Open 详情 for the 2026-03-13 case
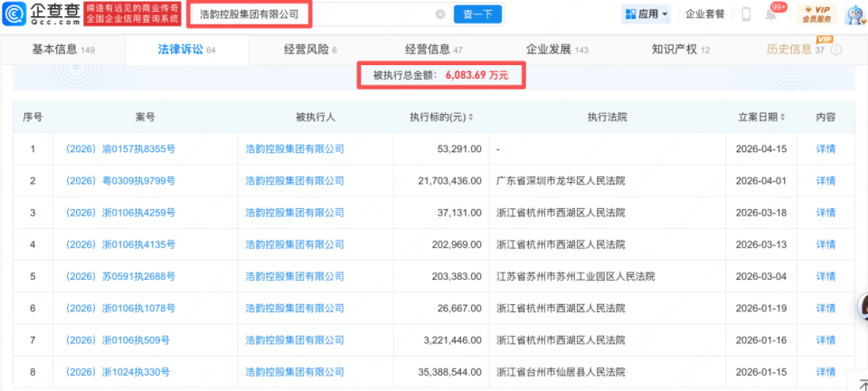This screenshot has height=391, width=868. point(826,244)
